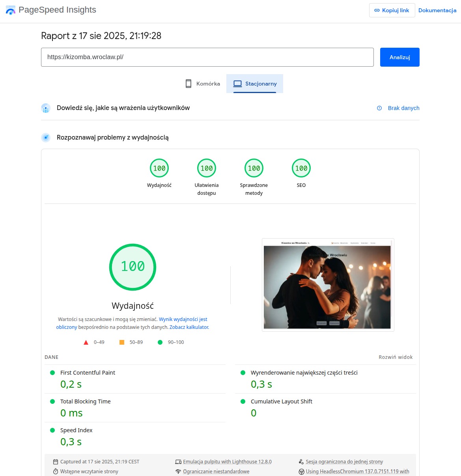Click the icon beside "Dowiedz się, jakie są wrażenia użytkowników"
The image size is (461, 476).
coord(46,108)
